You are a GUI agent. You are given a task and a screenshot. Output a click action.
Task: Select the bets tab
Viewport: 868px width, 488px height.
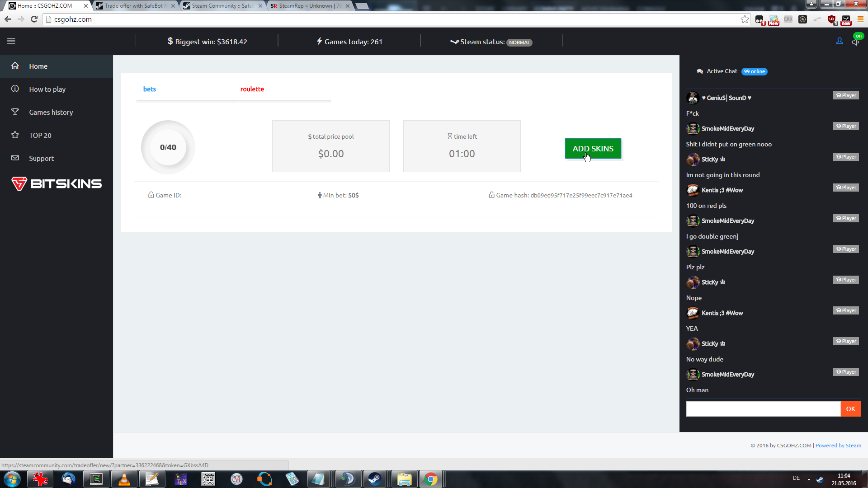[149, 89]
